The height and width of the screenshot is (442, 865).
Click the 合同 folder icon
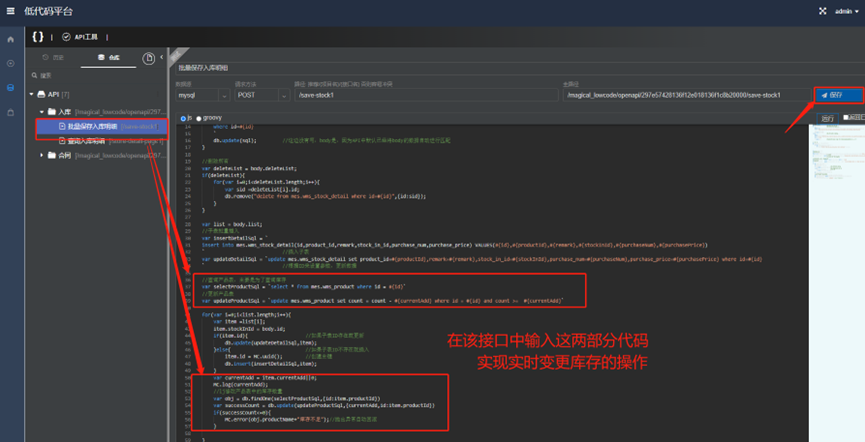pyautogui.click(x=52, y=156)
